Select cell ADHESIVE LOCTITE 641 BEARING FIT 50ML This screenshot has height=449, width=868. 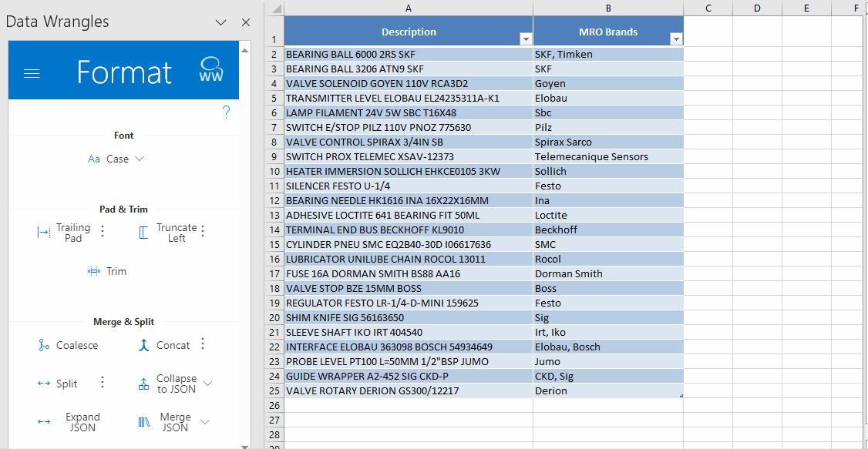click(x=409, y=215)
